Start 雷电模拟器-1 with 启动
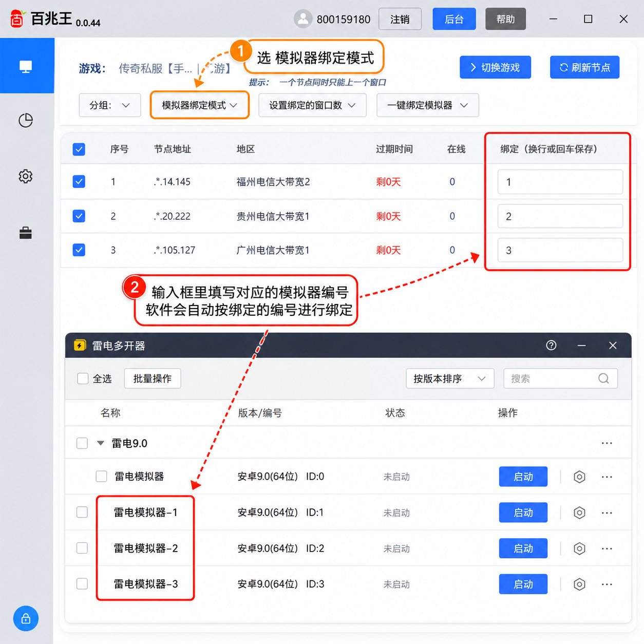644x644 pixels. pos(523,513)
